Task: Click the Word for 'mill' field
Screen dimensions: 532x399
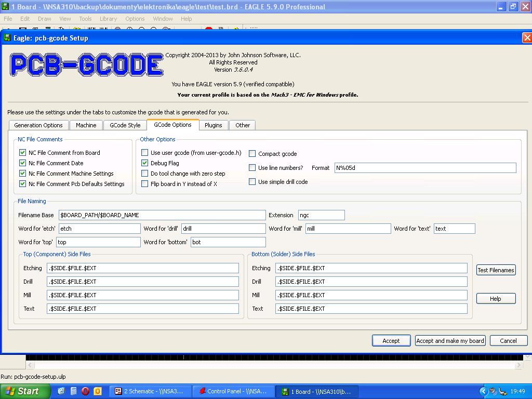Action: coord(348,229)
